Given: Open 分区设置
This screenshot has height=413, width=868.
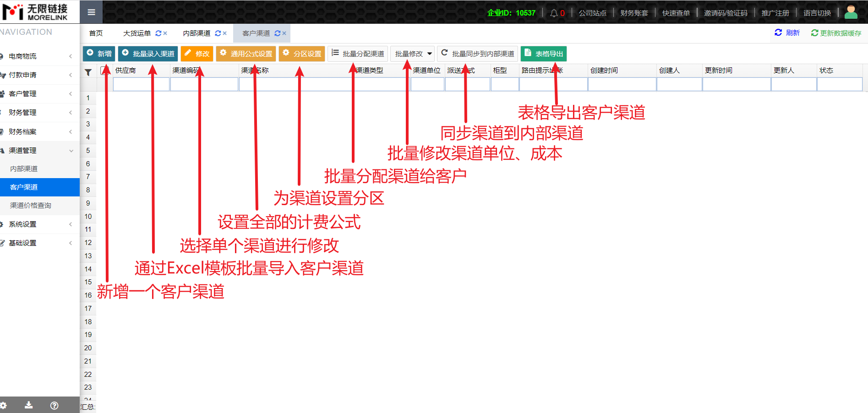Looking at the screenshot, I should click(x=302, y=54).
